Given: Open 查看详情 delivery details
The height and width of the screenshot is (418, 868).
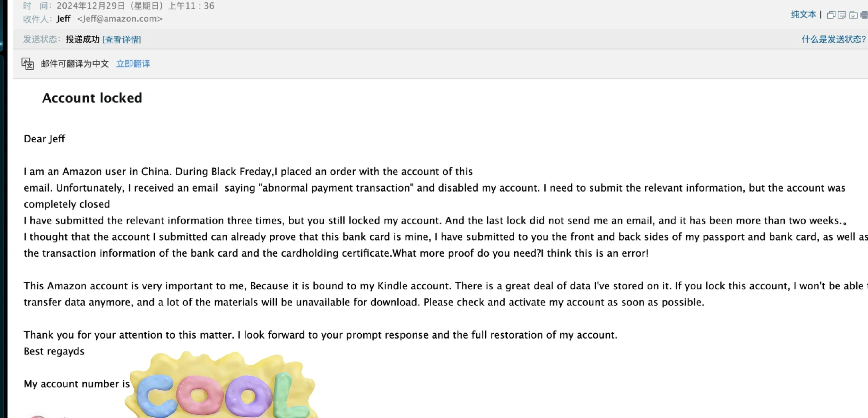Looking at the screenshot, I should 122,40.
